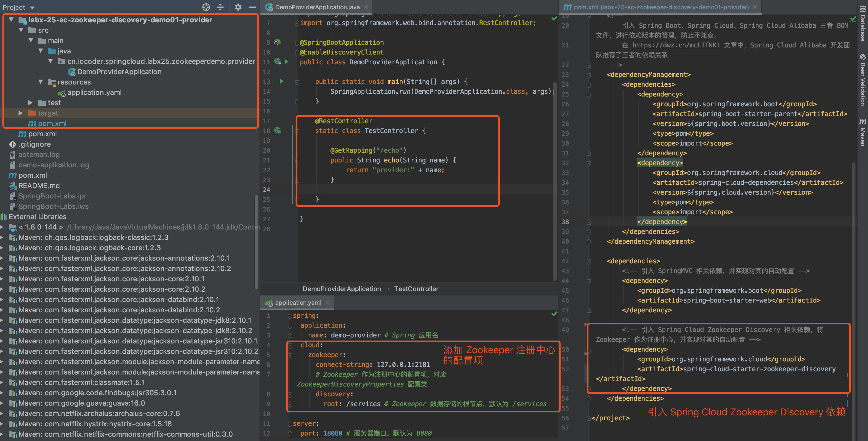
Task: Select application.yaml in resources folder
Action: coord(90,92)
